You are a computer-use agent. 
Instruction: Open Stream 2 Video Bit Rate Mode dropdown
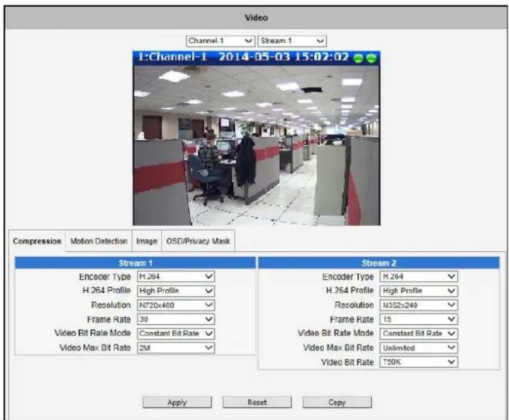point(419,334)
